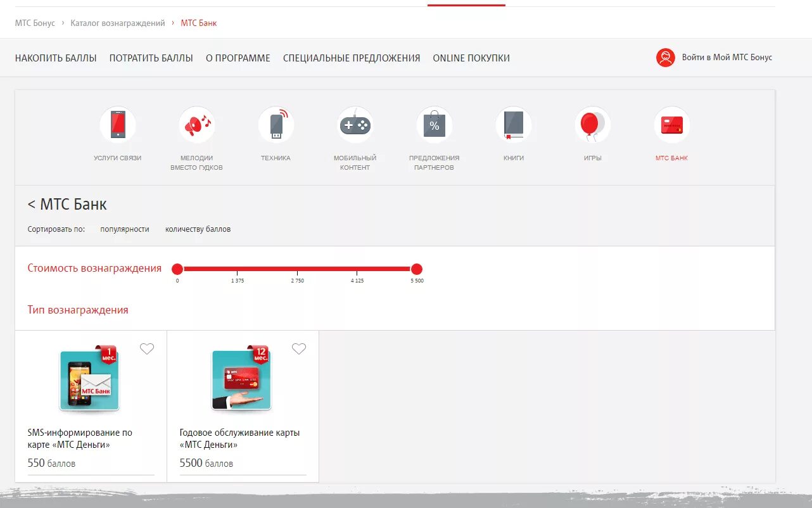This screenshot has height=508, width=812.
Task: Open the Техника USB modem icon
Action: (276, 124)
